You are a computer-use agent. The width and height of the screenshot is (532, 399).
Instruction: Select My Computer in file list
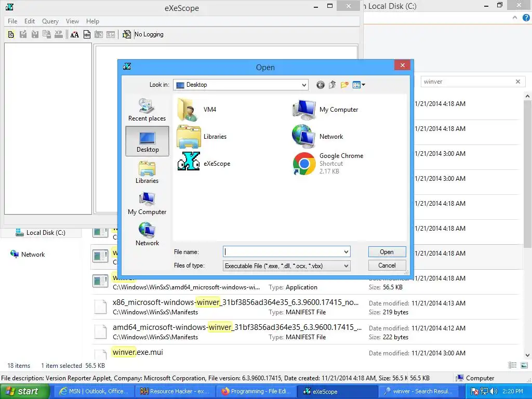point(325,109)
